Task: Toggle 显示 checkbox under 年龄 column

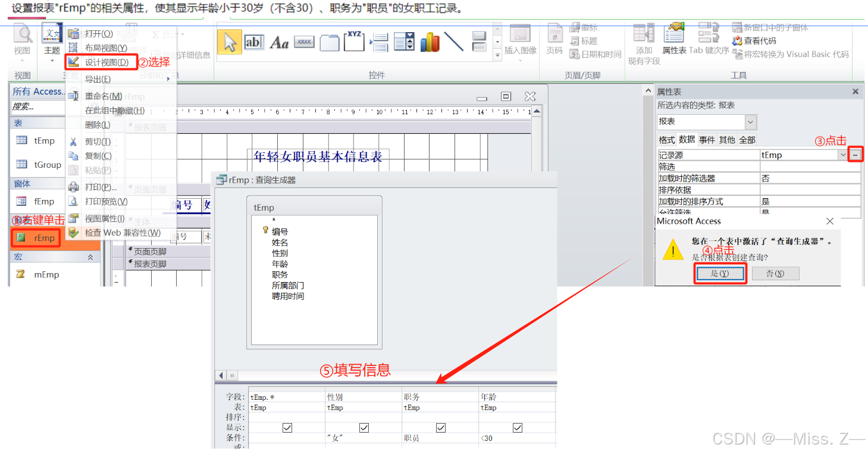Action: 518,428
